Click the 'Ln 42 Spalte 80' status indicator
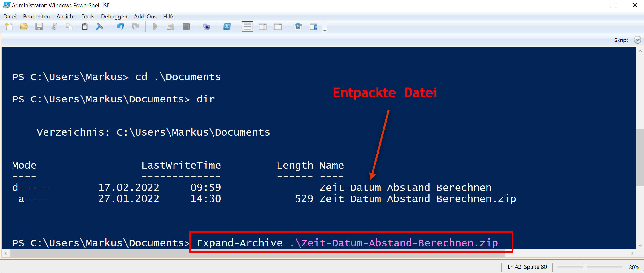The height and width of the screenshot is (273, 644). pyautogui.click(x=527, y=267)
